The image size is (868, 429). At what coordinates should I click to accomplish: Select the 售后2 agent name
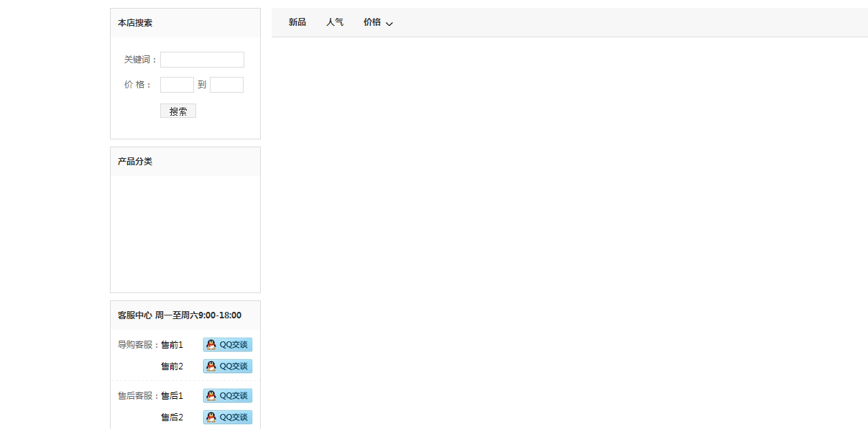point(172,418)
